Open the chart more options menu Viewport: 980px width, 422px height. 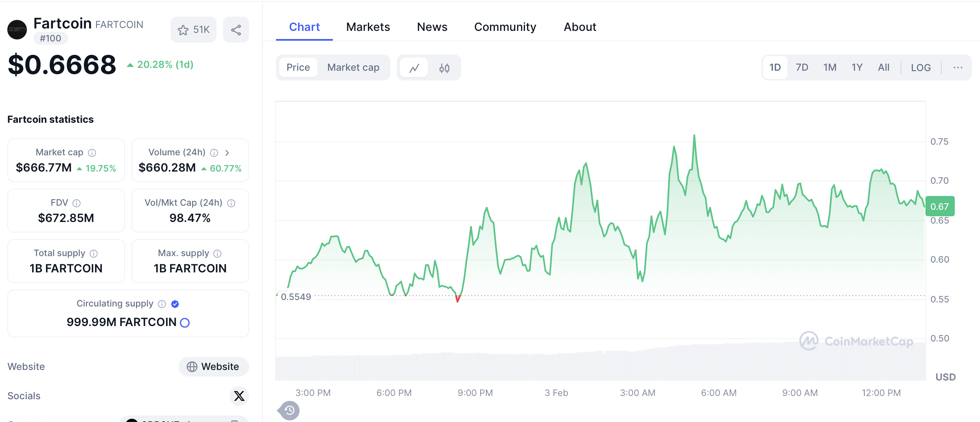958,67
